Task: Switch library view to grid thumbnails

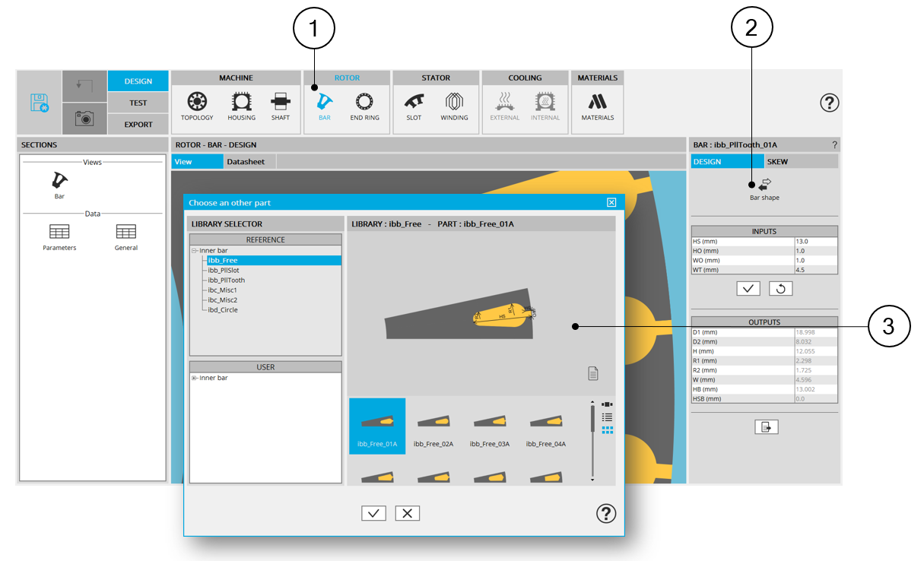Action: click(x=607, y=430)
